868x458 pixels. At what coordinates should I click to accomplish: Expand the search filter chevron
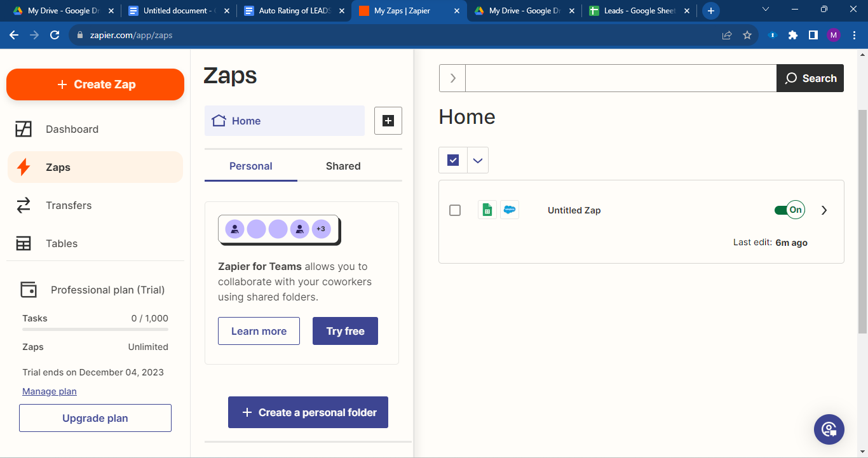tap(452, 78)
